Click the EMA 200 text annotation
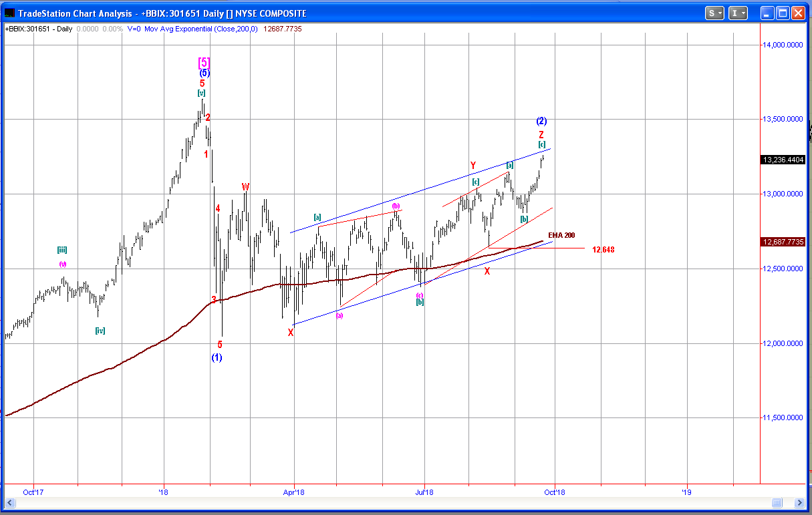The width and height of the screenshot is (812, 515). tap(561, 235)
